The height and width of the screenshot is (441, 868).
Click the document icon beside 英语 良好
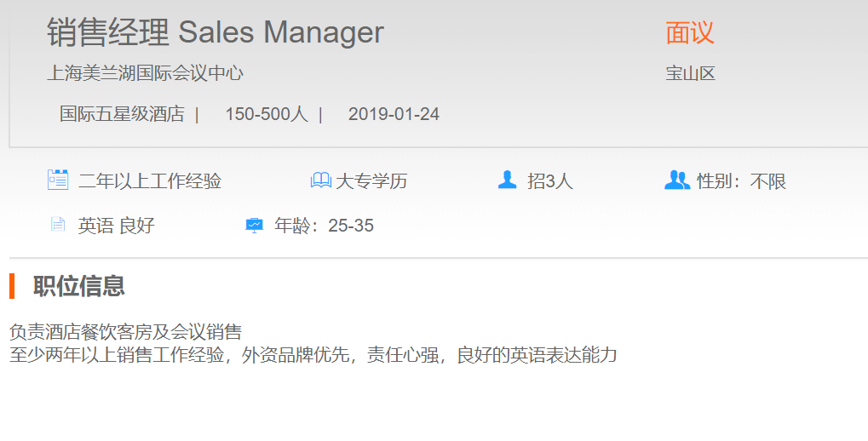click(x=58, y=225)
